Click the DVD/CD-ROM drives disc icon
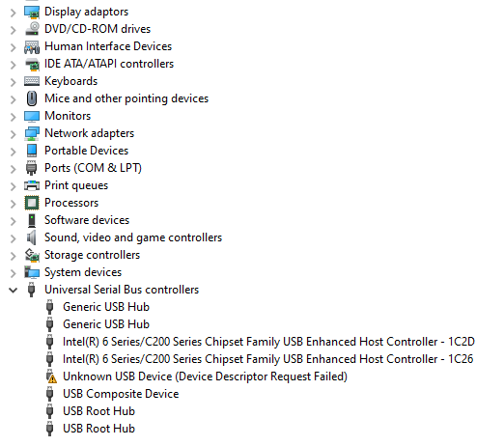The width and height of the screenshot is (504, 446). (32, 29)
